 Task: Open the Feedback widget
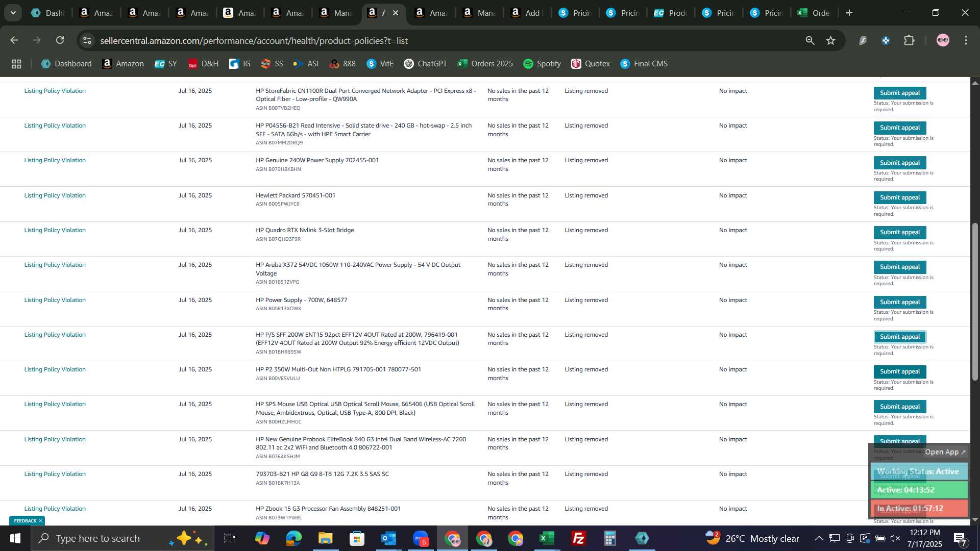[x=24, y=521]
